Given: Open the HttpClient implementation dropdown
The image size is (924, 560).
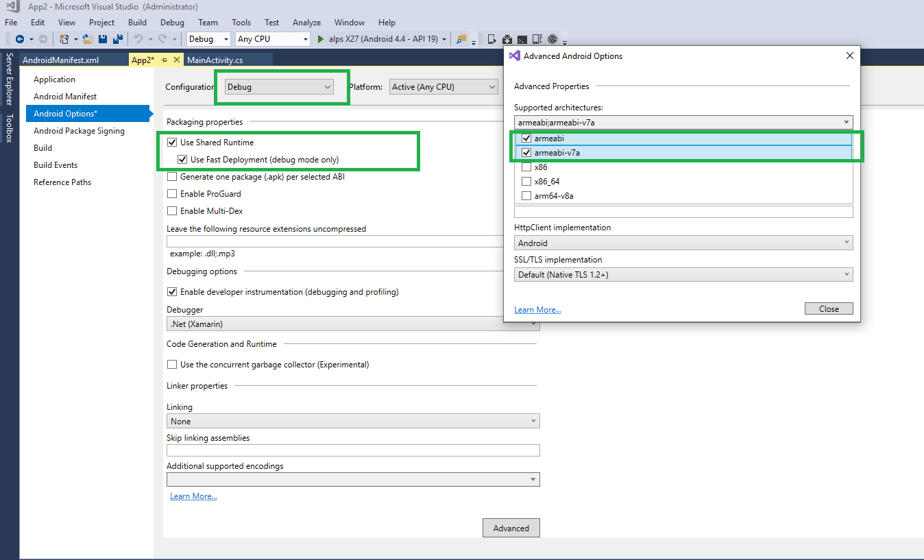Looking at the screenshot, I should click(x=683, y=243).
